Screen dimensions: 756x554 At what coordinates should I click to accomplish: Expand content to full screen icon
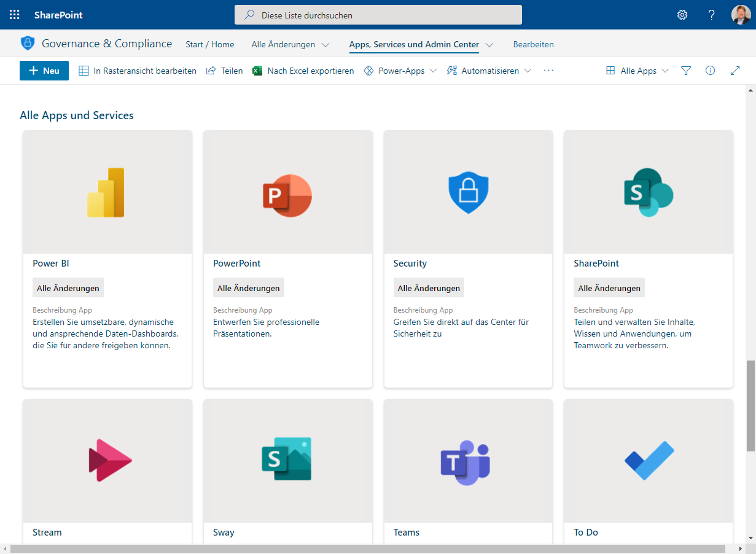pyautogui.click(x=735, y=71)
